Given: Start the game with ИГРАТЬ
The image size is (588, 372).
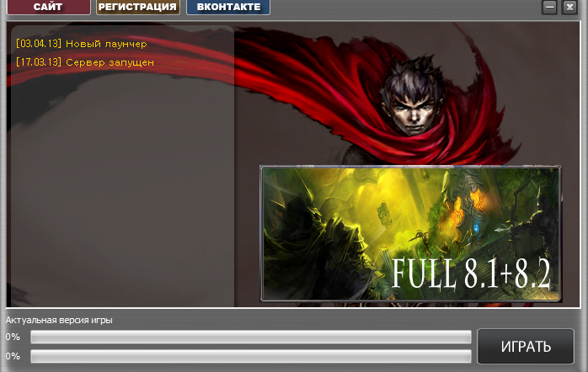Looking at the screenshot, I should 526,346.
